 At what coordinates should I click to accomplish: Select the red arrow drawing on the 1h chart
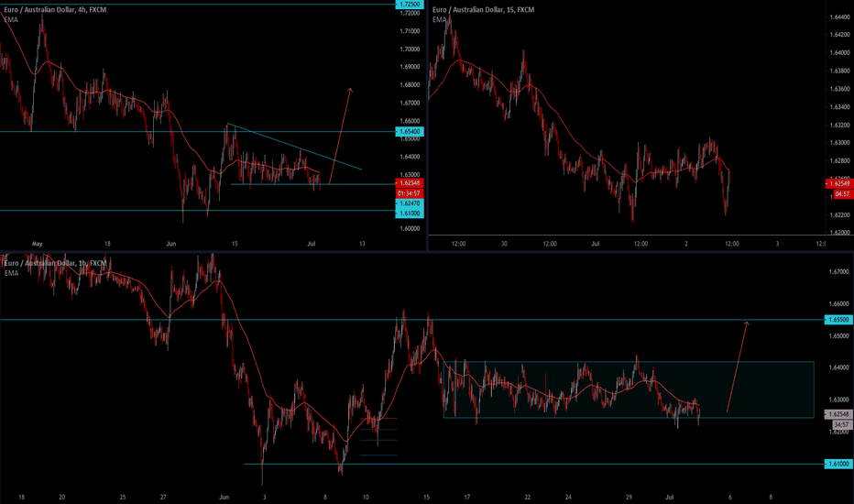pyautogui.click(x=738, y=367)
